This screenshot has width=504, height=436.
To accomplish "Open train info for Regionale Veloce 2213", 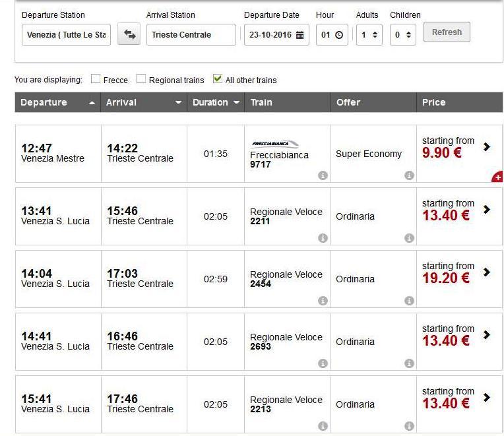I will click(323, 426).
